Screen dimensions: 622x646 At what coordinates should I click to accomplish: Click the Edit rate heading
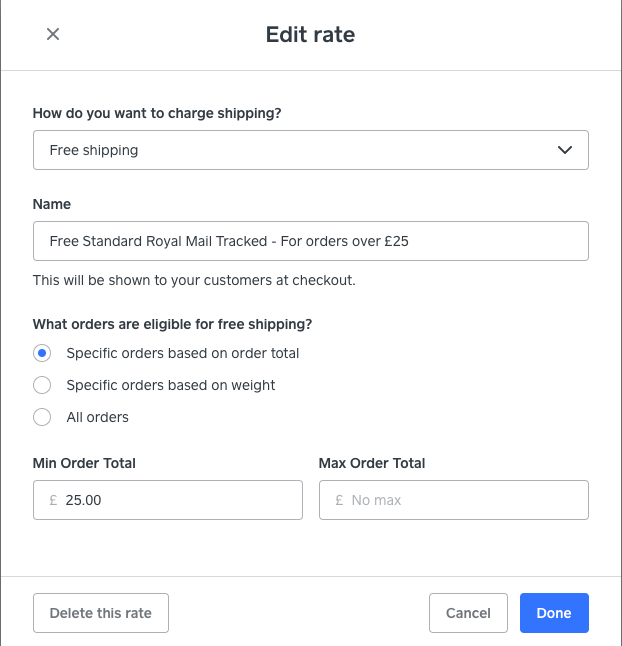point(310,35)
